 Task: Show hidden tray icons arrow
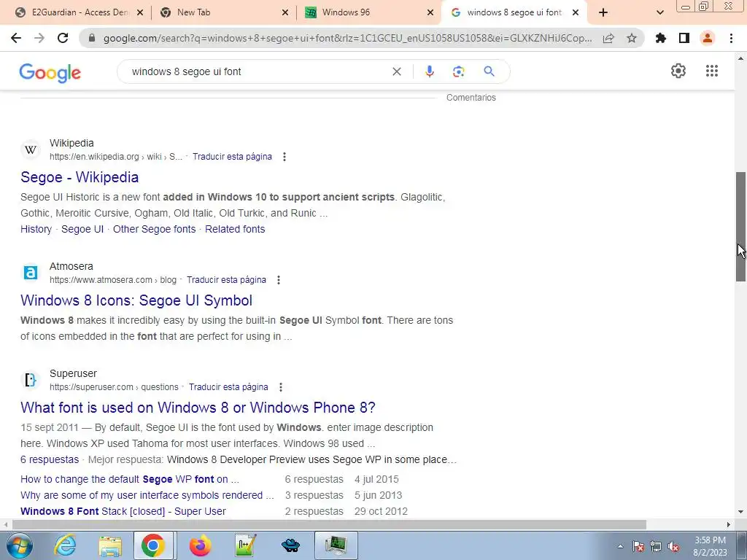point(620,546)
